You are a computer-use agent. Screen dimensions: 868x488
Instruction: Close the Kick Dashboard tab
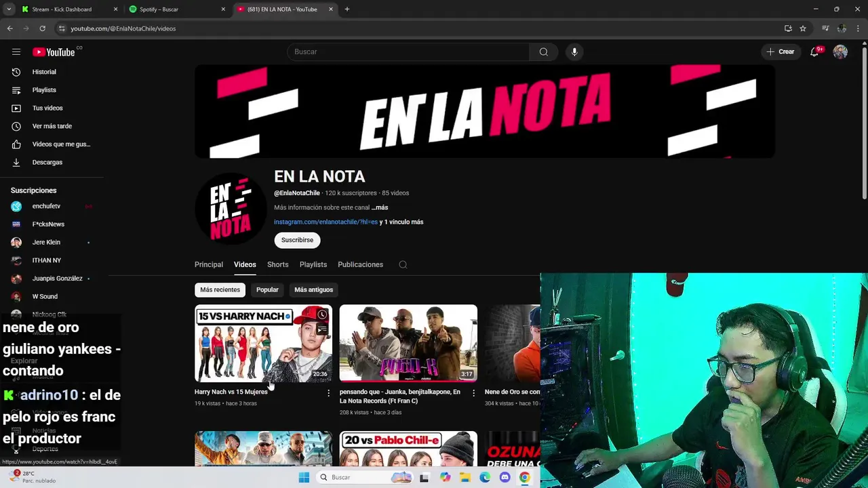tap(115, 9)
